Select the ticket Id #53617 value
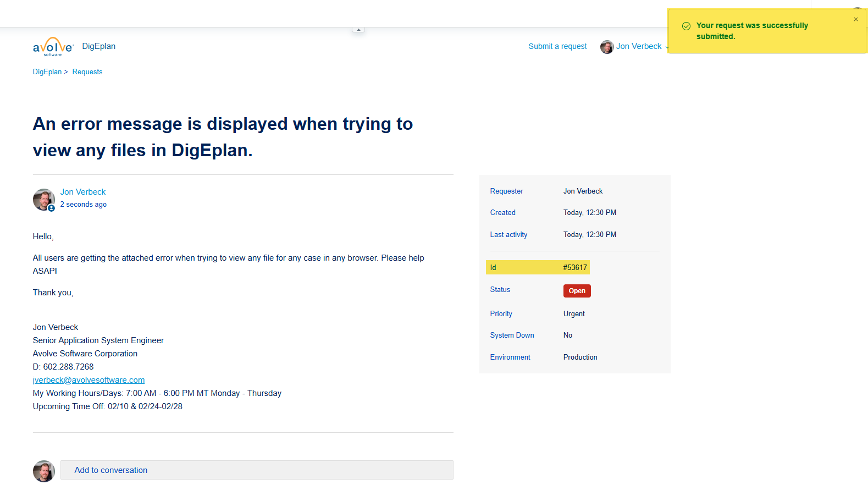The width and height of the screenshot is (868, 501). 575,268
